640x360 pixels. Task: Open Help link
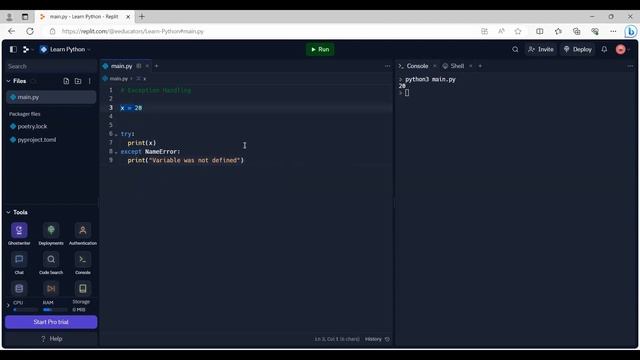tap(51, 339)
